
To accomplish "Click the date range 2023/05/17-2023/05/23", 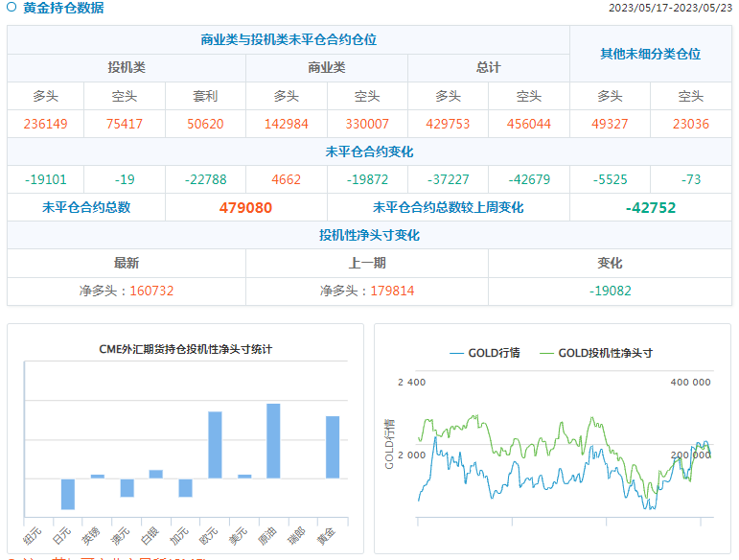I will [x=670, y=8].
